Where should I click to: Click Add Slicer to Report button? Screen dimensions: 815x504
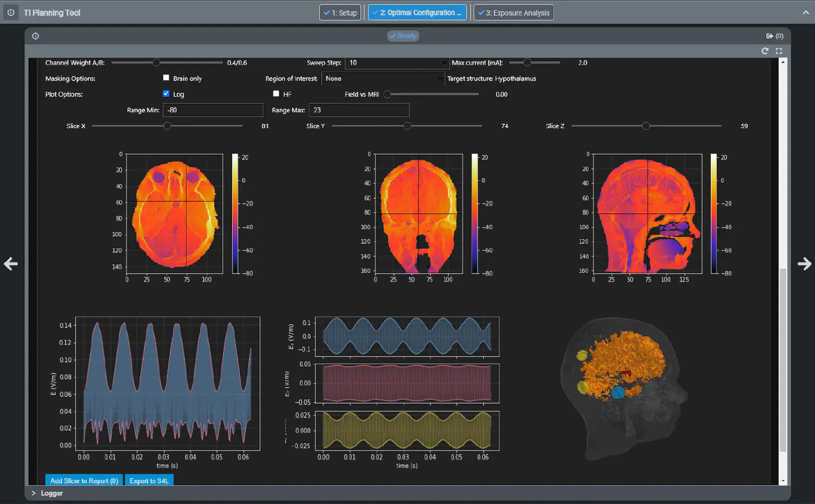tap(84, 481)
